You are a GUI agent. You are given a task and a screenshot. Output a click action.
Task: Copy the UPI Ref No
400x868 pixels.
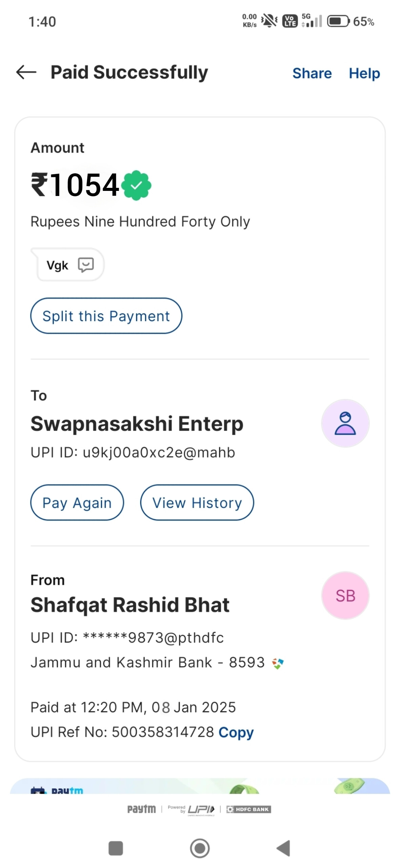coord(236,732)
